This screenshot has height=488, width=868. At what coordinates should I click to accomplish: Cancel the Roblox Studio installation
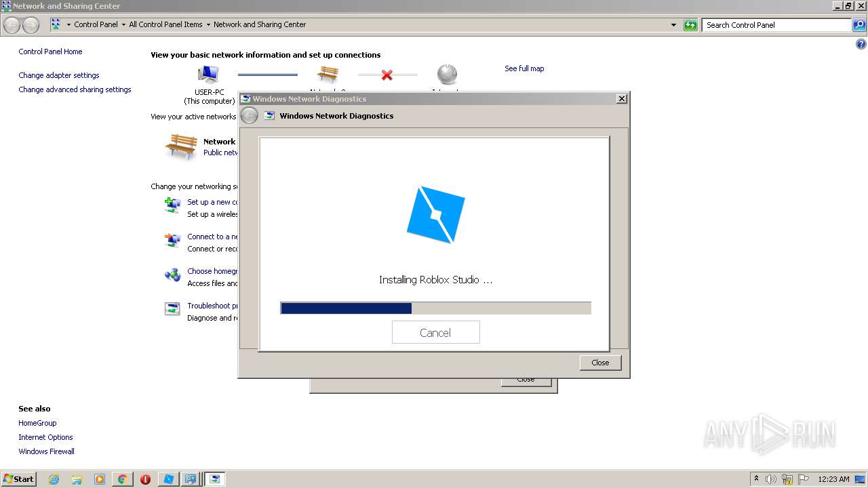[435, 333]
